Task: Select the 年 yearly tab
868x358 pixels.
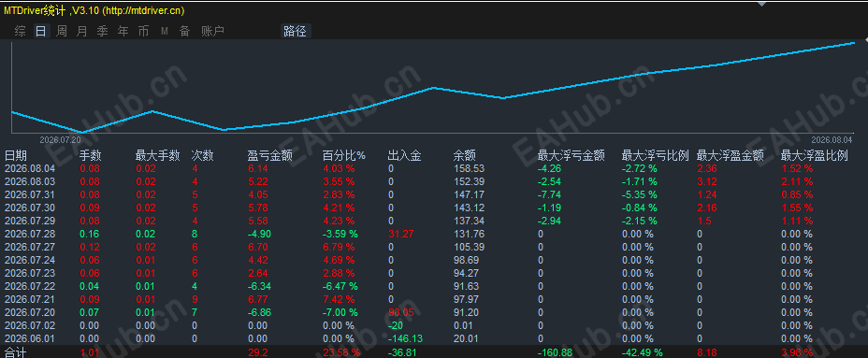Action: pyautogui.click(x=123, y=32)
